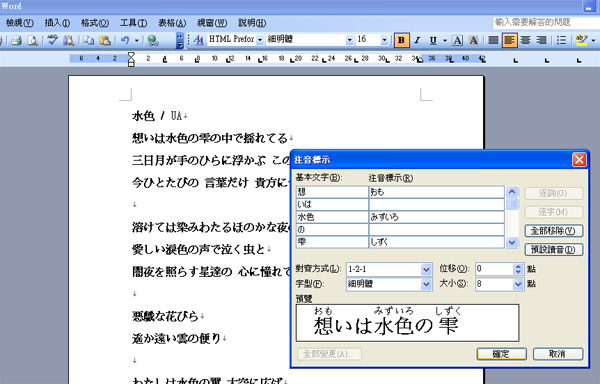Click the line 悪戯な花びら in document
The image size is (600, 384).
point(165,316)
